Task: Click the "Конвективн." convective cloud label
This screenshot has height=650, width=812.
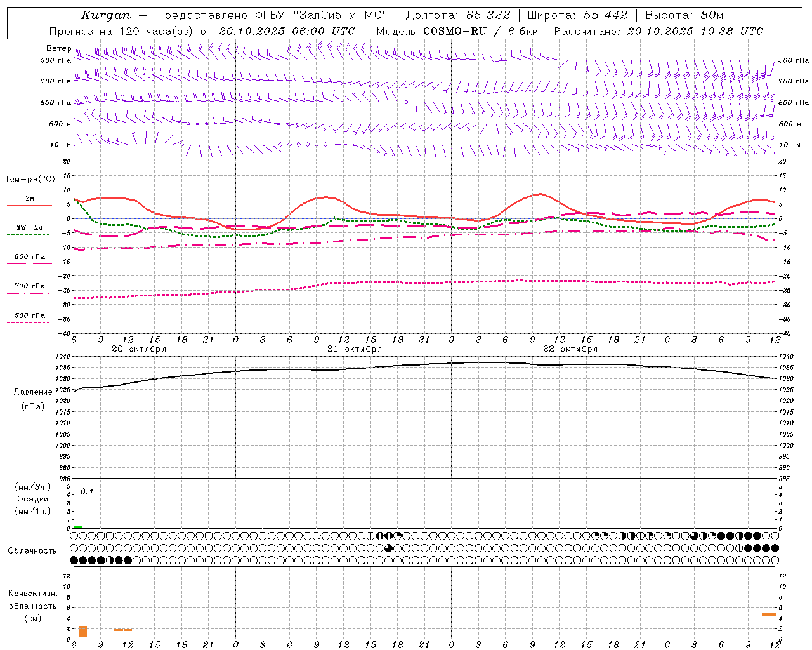Action: pyautogui.click(x=33, y=594)
